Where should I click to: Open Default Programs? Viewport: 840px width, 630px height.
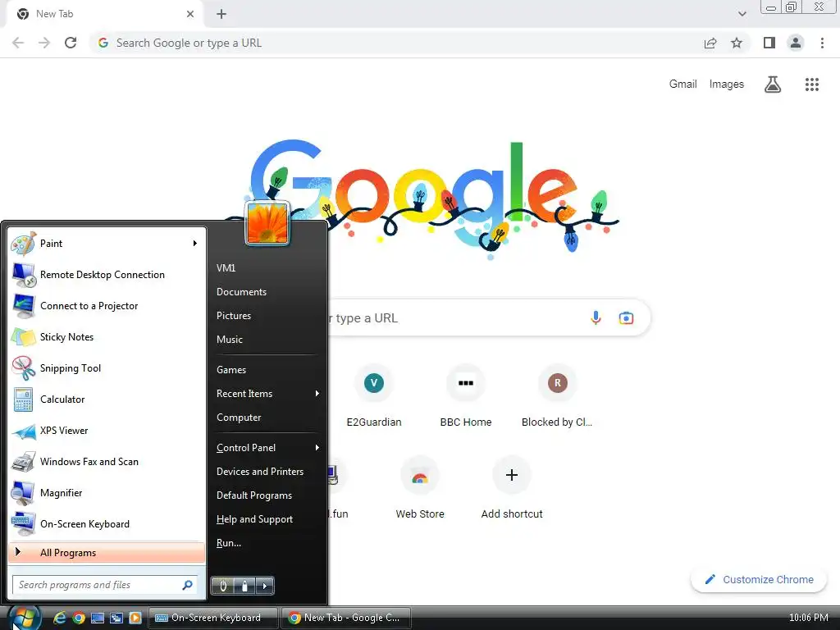254,495
